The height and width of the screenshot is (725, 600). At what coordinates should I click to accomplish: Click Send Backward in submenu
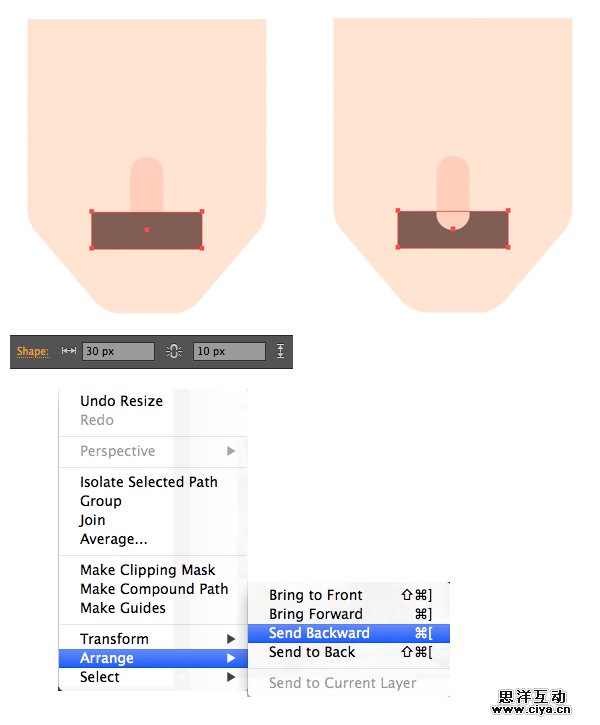coord(319,633)
